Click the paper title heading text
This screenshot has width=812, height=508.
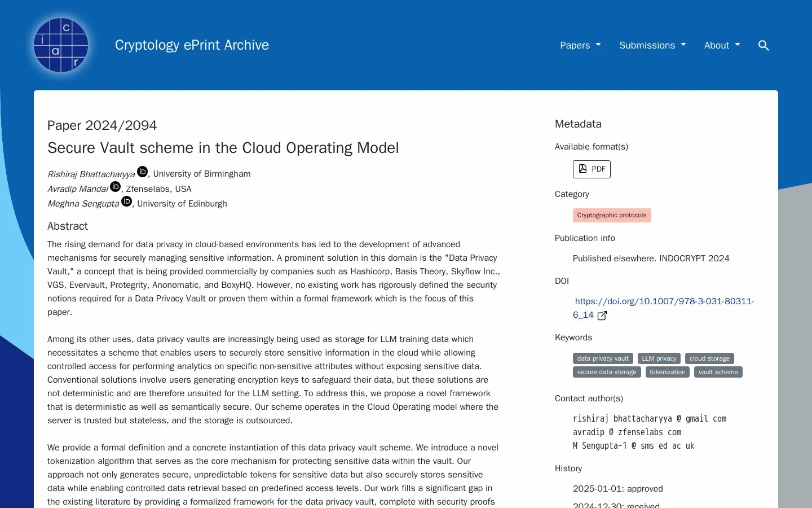(x=223, y=148)
